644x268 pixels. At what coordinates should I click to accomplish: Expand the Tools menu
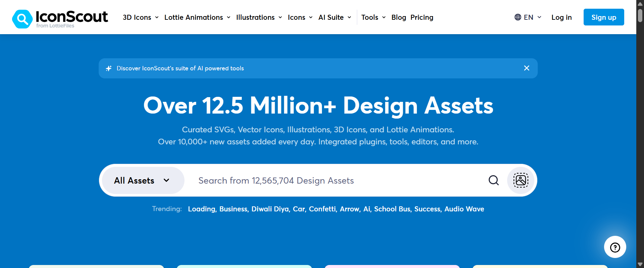click(x=374, y=17)
